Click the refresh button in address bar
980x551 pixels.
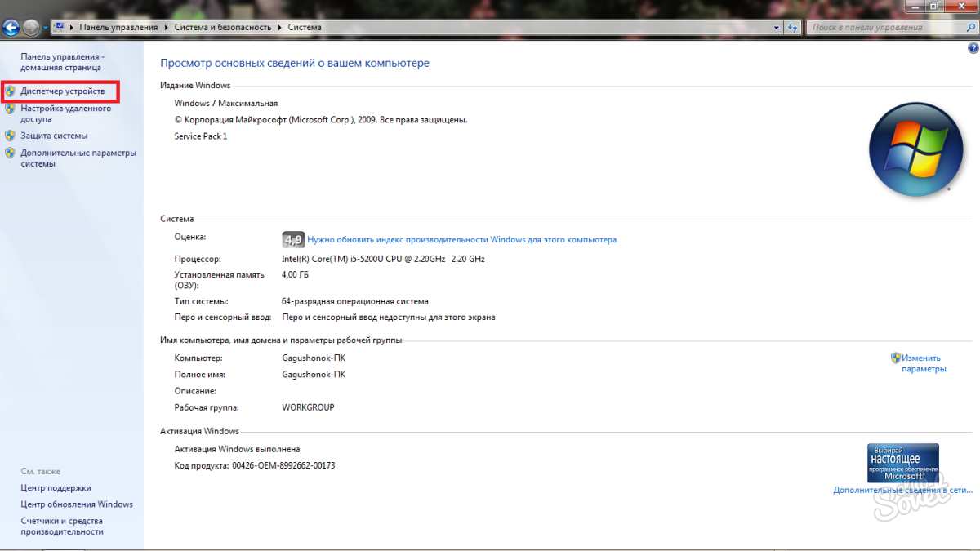792,28
